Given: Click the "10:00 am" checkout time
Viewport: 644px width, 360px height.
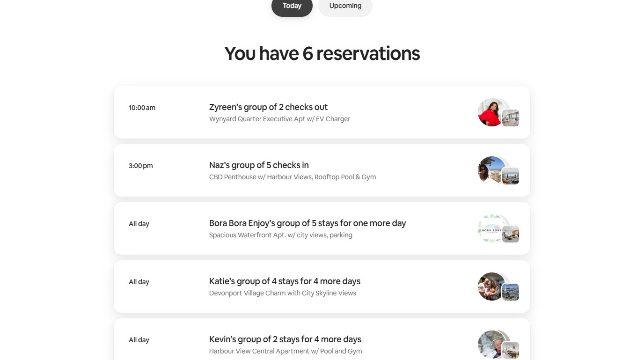Looking at the screenshot, I should [x=142, y=108].
